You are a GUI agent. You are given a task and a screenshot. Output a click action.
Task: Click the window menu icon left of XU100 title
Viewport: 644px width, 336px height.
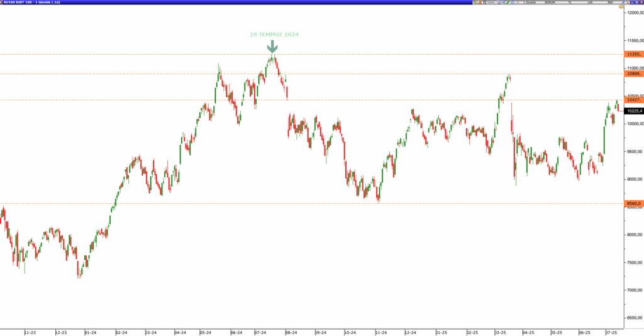click(2, 2)
